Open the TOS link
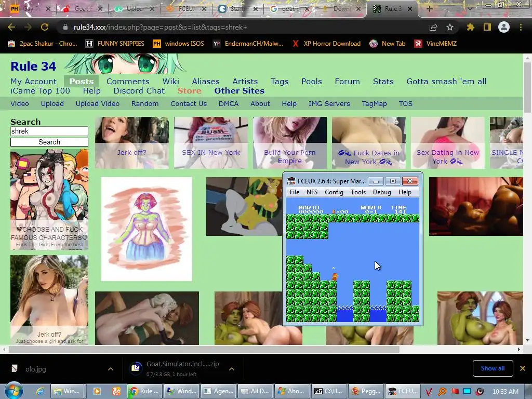Screen dimensions: 532x399 tap(406, 104)
